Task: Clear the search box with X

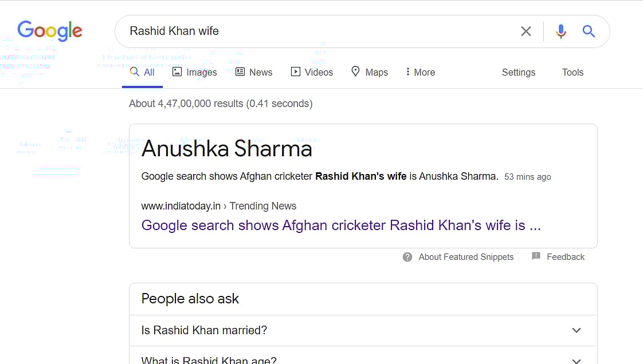Action: click(x=526, y=31)
